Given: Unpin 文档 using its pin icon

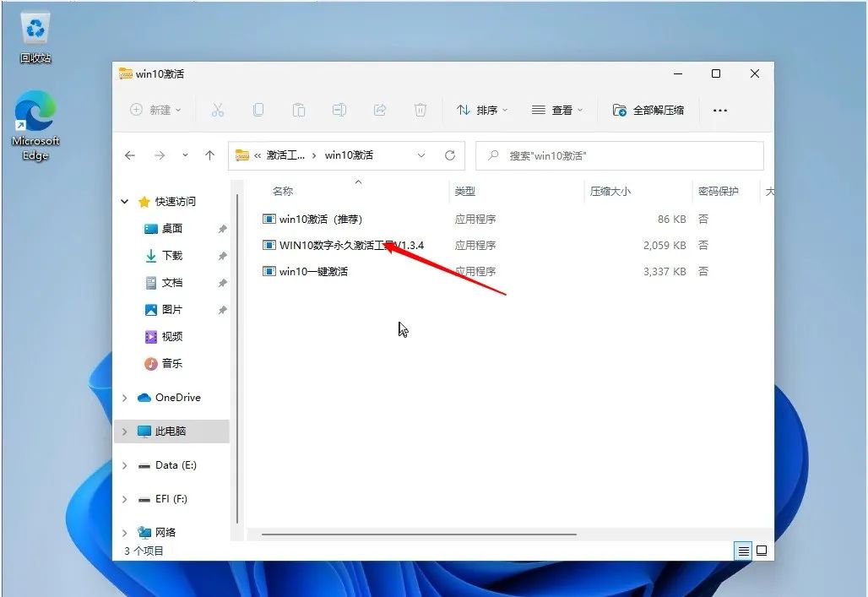Looking at the screenshot, I should (x=223, y=283).
